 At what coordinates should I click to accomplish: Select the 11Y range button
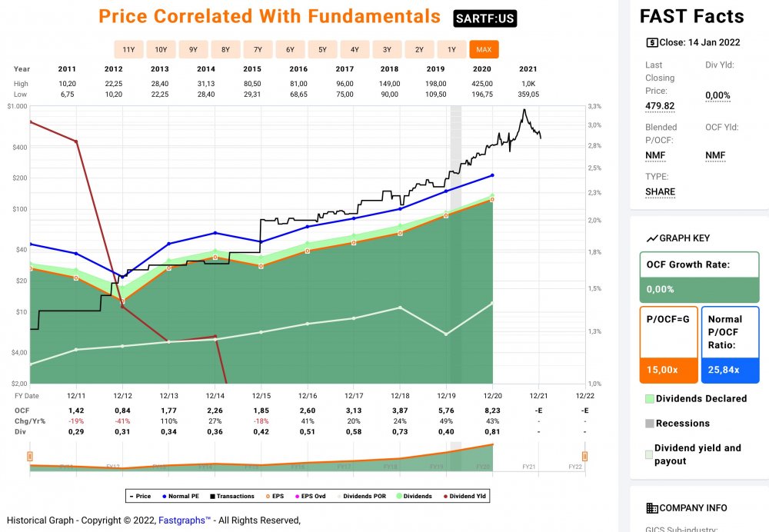[x=128, y=50]
